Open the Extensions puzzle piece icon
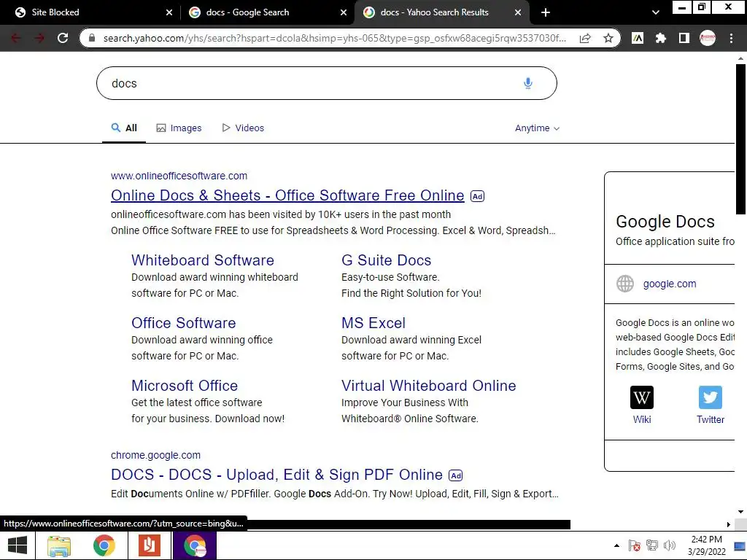 pyautogui.click(x=660, y=38)
